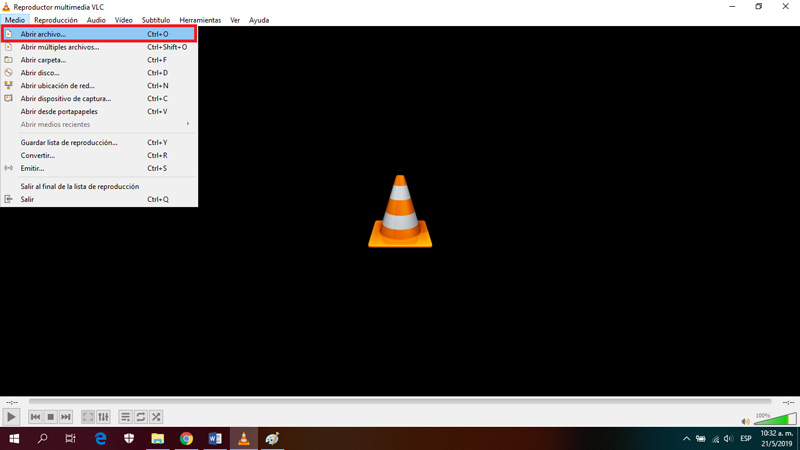Open Windows taskbar search
The height and width of the screenshot is (450, 800).
(x=42, y=439)
